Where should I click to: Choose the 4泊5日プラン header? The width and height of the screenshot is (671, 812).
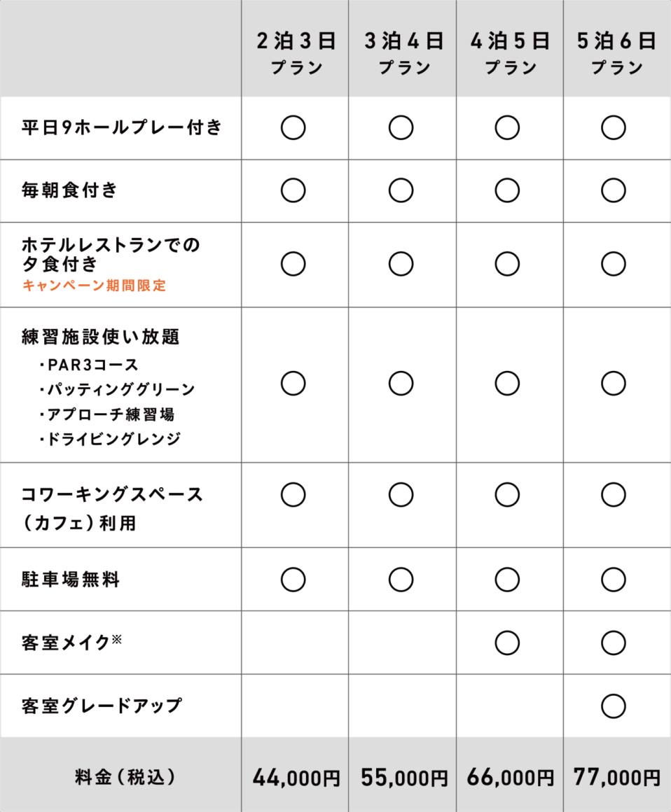coord(510,53)
